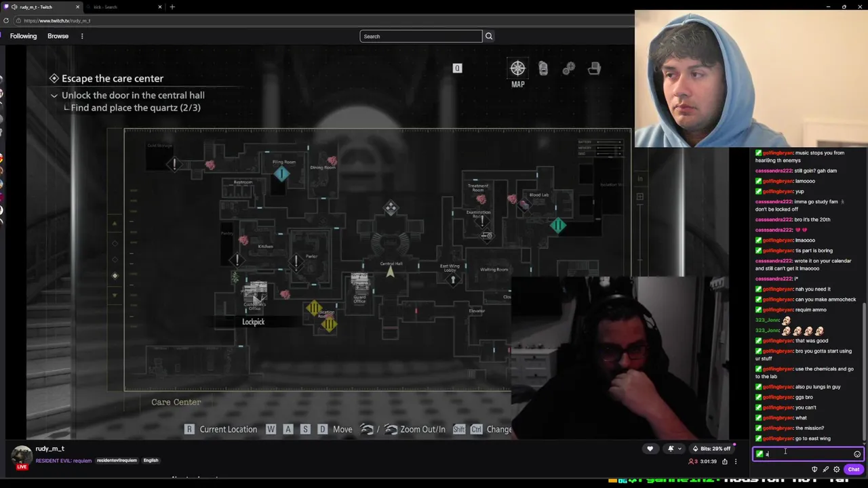Click the Care Center area label

(x=176, y=402)
